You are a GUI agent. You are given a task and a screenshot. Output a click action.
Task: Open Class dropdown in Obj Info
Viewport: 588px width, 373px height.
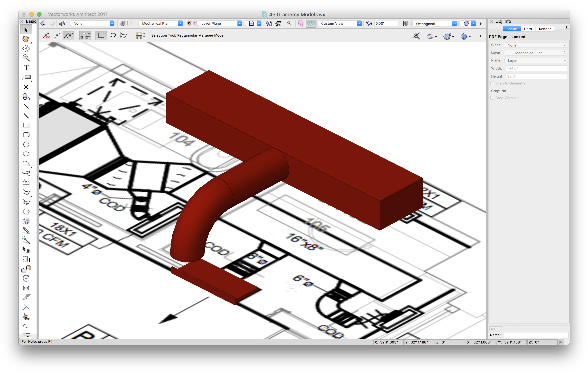[536, 45]
